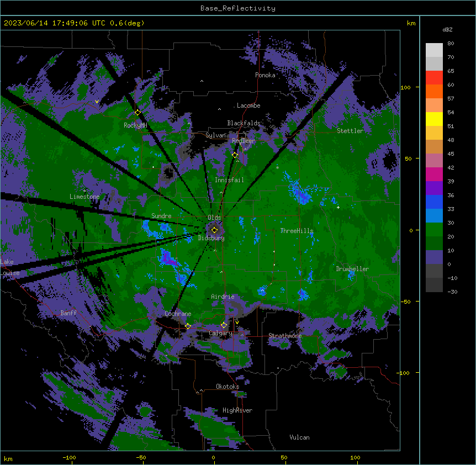The image size is (476, 465).
Task: Click the Lacombe label
Action: pos(248,105)
